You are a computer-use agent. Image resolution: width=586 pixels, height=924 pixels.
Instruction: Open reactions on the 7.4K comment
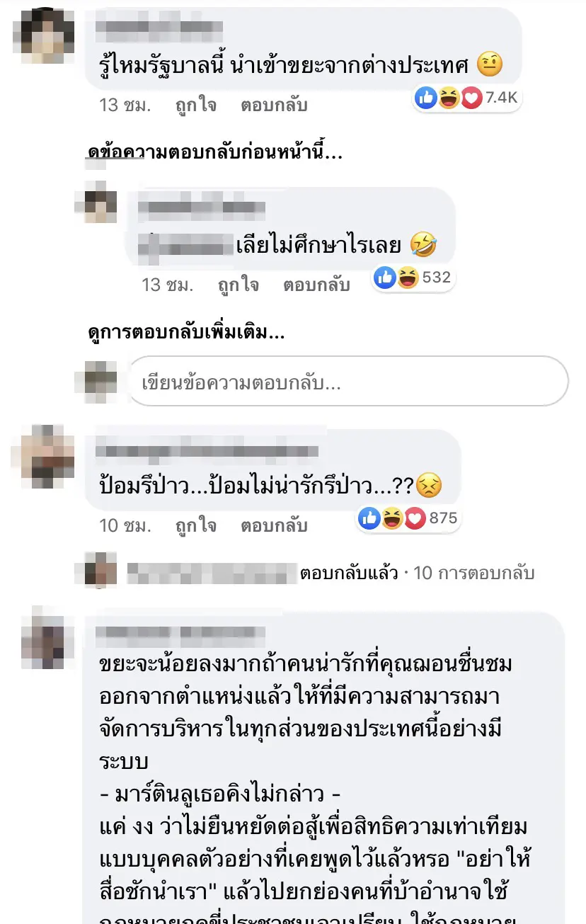(466, 98)
